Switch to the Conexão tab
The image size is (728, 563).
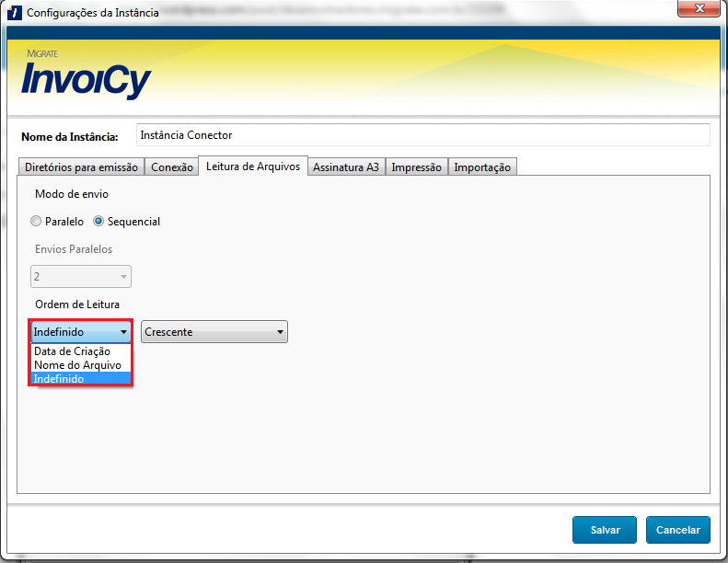172,167
